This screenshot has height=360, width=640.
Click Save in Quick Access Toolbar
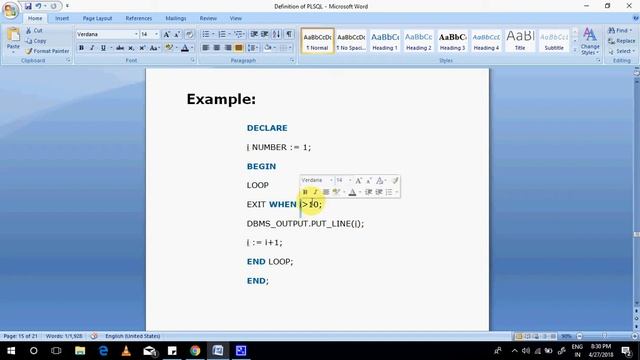coord(28,6)
